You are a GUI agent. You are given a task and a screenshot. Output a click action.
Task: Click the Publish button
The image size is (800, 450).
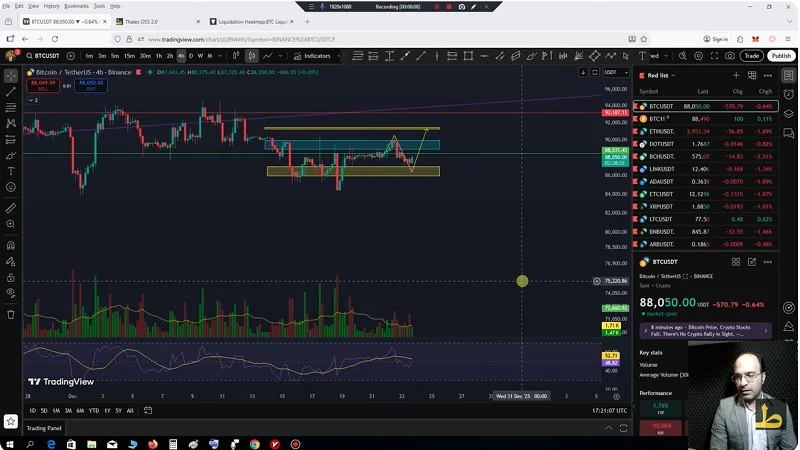(x=781, y=56)
